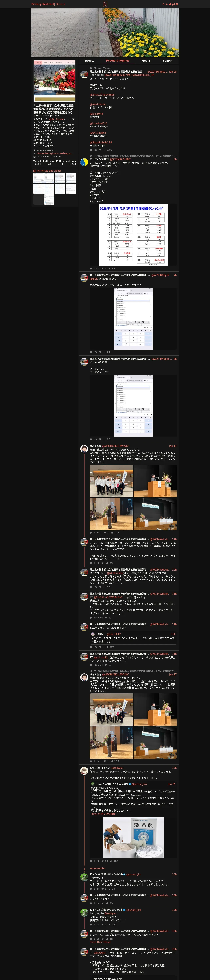Click Show this thread link
The width and height of the screenshot is (210, 980).
(x=100, y=942)
